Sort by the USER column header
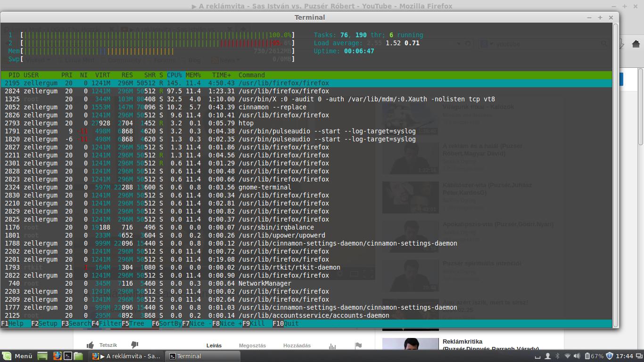This screenshot has height=362, width=644. tap(31, 75)
